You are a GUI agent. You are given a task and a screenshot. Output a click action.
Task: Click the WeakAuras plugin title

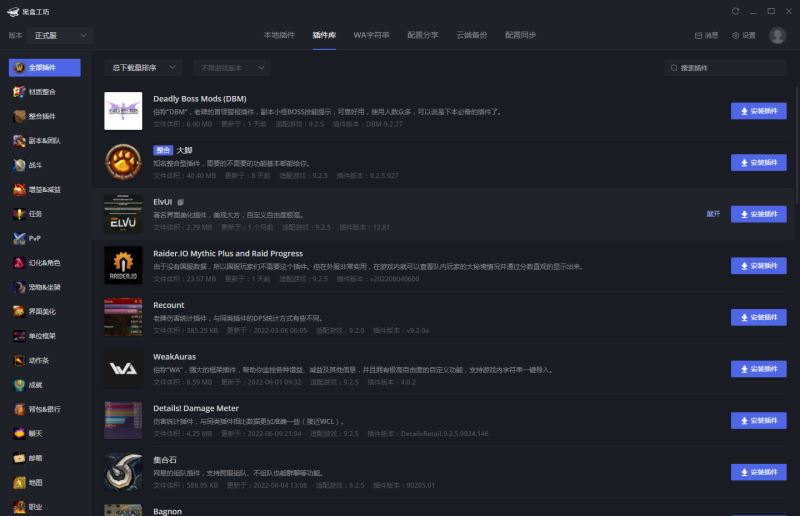coord(174,356)
